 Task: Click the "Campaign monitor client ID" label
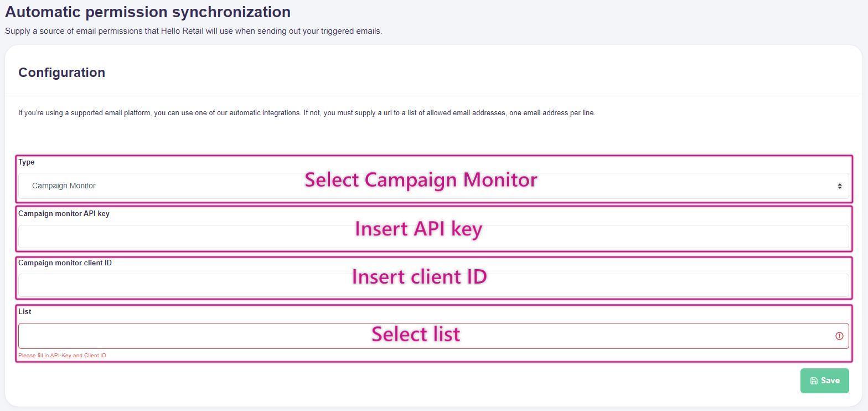(x=65, y=263)
